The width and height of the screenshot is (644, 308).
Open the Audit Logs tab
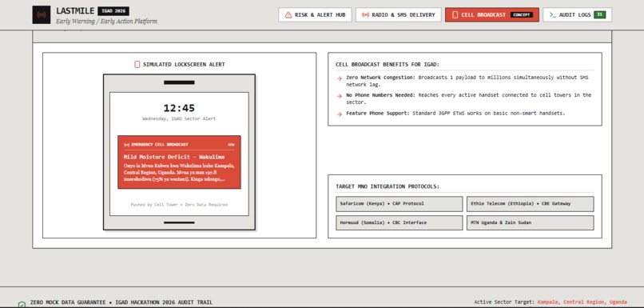(577, 15)
